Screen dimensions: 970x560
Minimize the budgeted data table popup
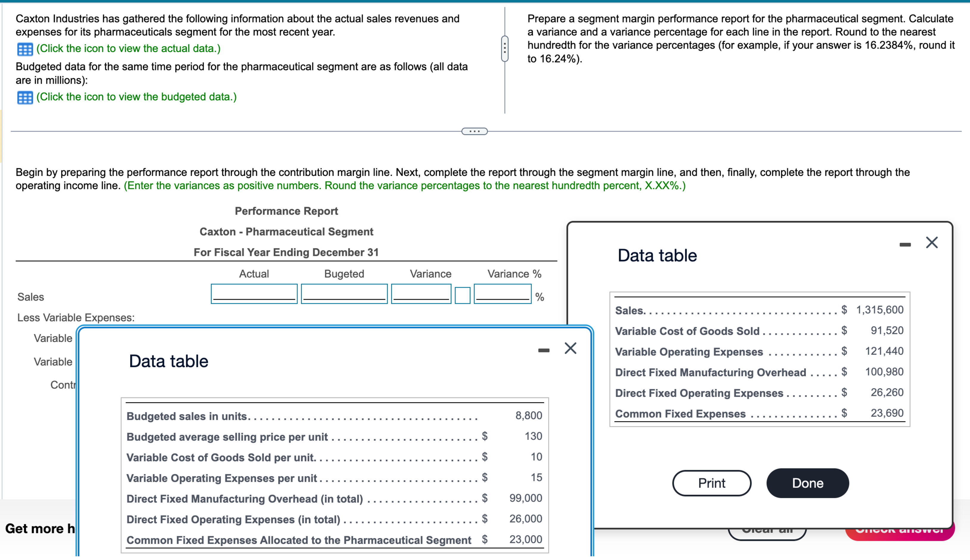544,350
